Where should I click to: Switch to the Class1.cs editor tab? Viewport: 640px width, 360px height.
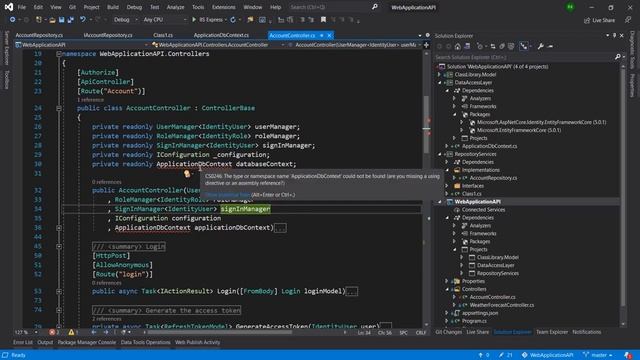click(x=163, y=36)
